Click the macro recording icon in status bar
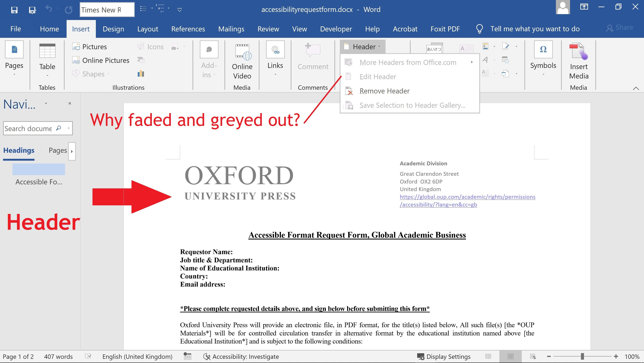This screenshot has height=363, width=644. tap(187, 356)
